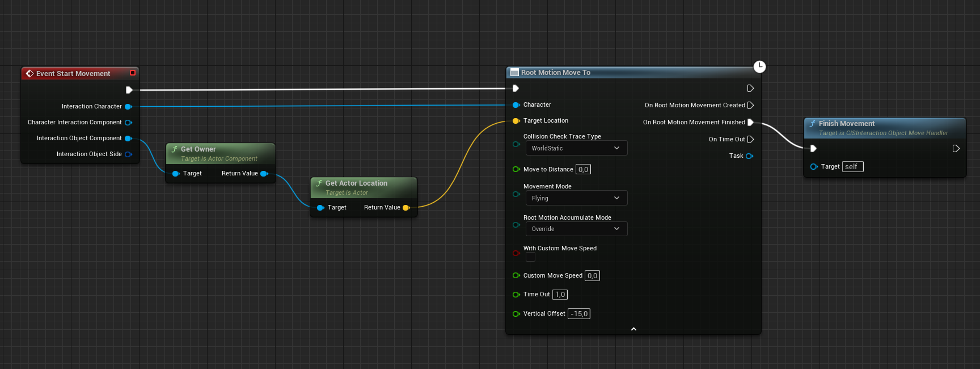Click the Collision Check Trace Type pin

516,144
